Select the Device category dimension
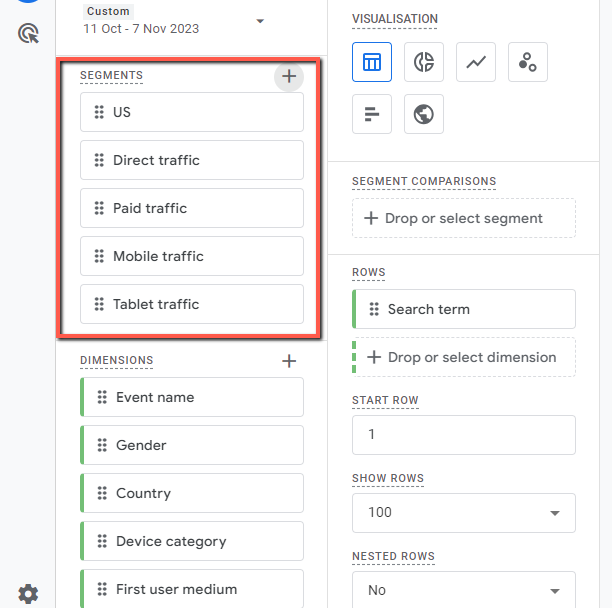The image size is (612, 608). (192, 541)
